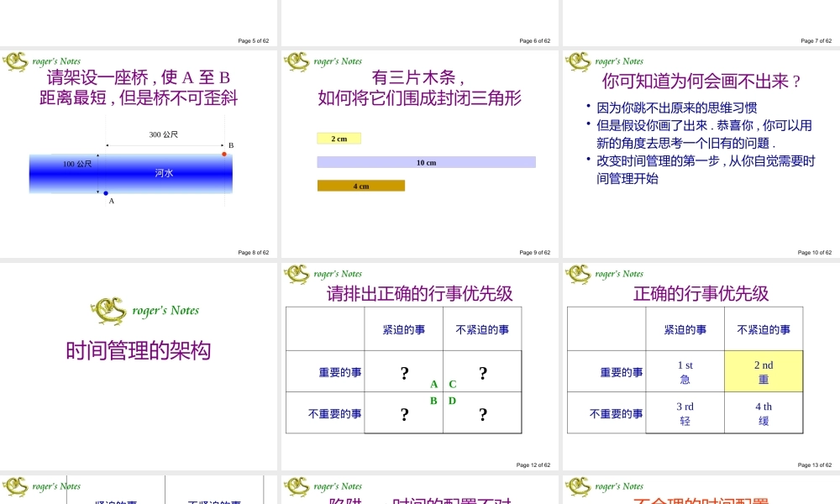840x504 pixels.
Task: Click '重要的事' row label on the question-mark table
Action: (x=340, y=372)
